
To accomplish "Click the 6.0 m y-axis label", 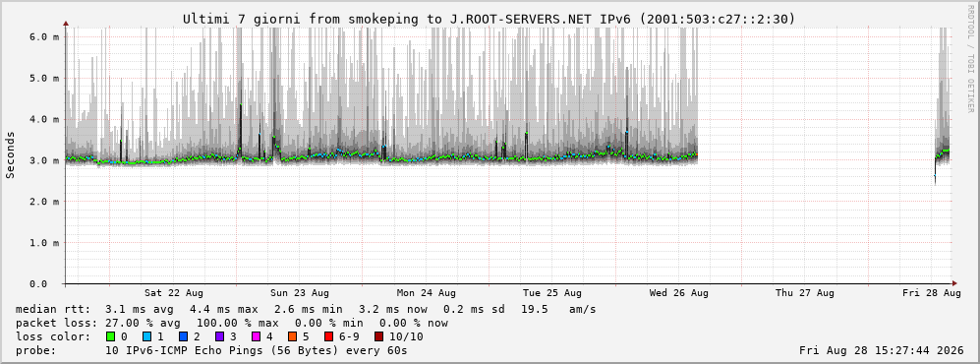I will coord(45,37).
